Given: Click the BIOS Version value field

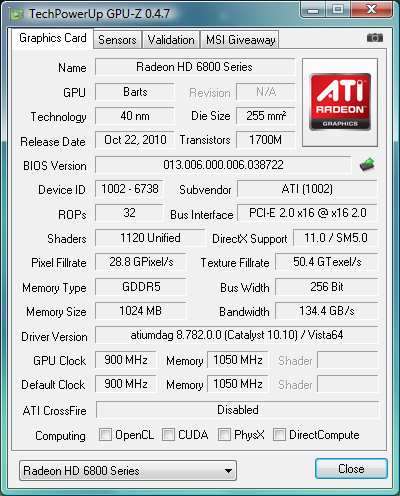Looking at the screenshot, I should pos(223,165).
